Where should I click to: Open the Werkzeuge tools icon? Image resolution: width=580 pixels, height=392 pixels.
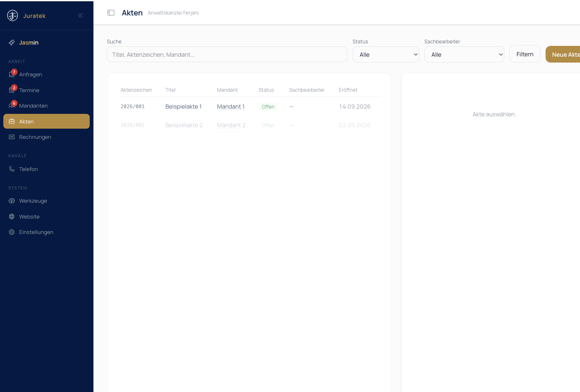click(12, 201)
